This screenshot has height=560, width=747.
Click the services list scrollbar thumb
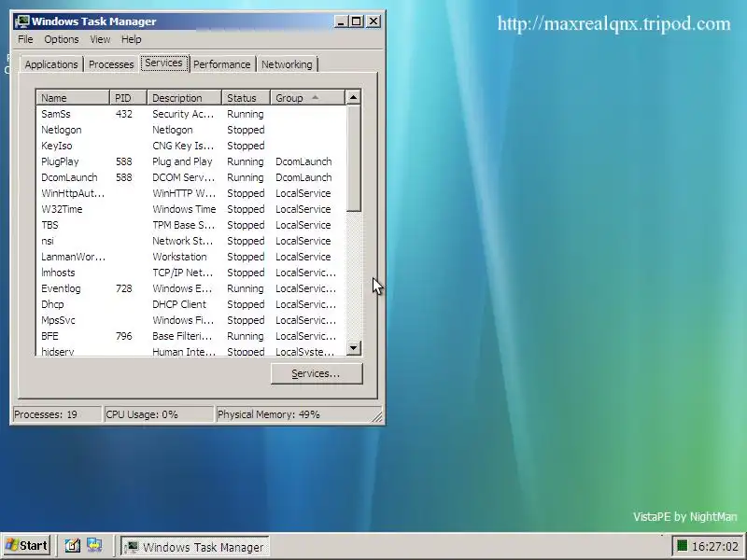pos(354,158)
